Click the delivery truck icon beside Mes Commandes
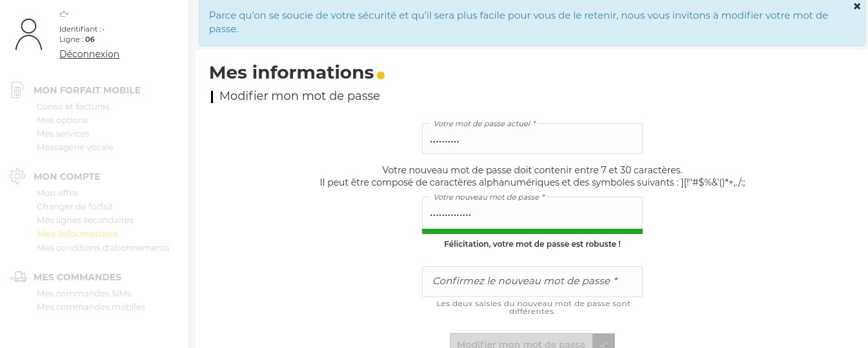This screenshot has width=868, height=348. coord(18,277)
